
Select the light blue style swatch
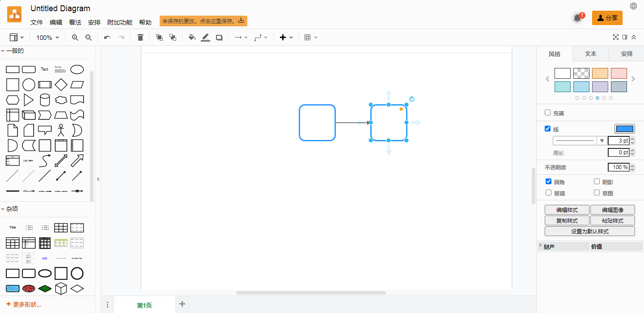pyautogui.click(x=581, y=87)
